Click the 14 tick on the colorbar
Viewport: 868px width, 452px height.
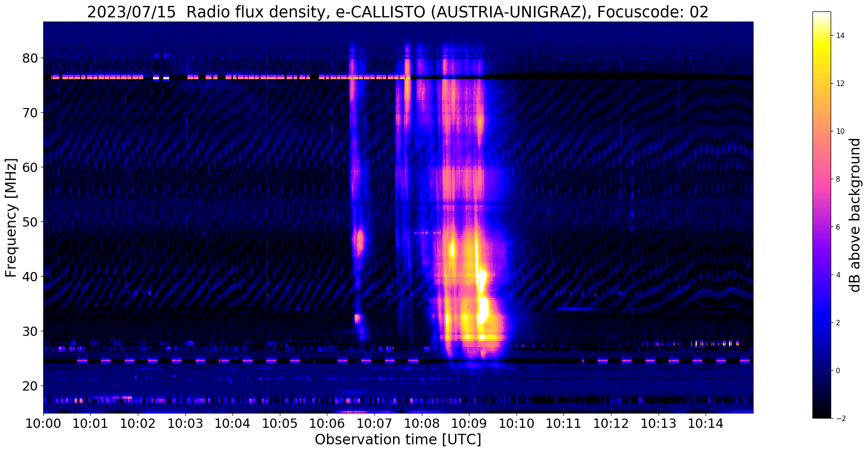click(840, 36)
